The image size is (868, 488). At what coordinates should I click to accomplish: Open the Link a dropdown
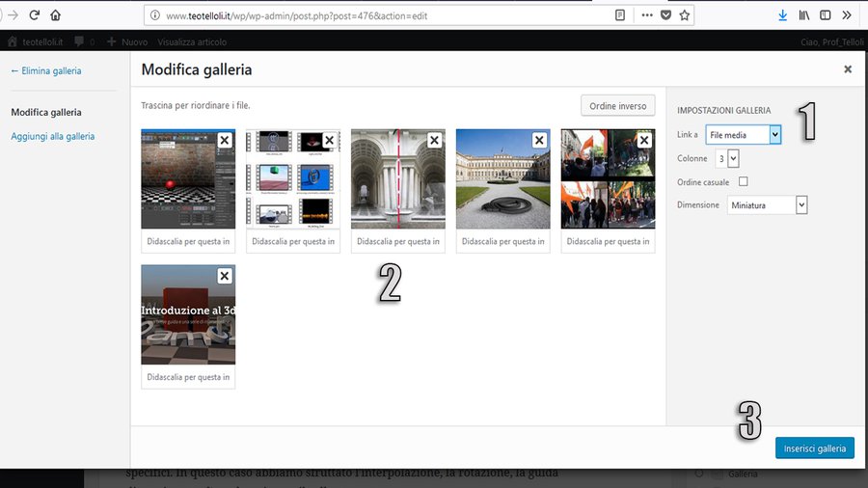(x=743, y=135)
